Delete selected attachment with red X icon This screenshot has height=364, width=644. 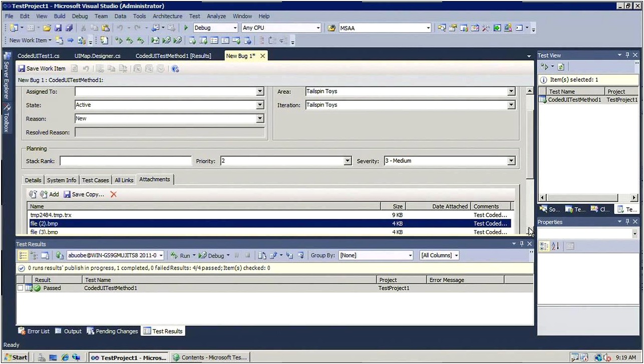click(114, 194)
